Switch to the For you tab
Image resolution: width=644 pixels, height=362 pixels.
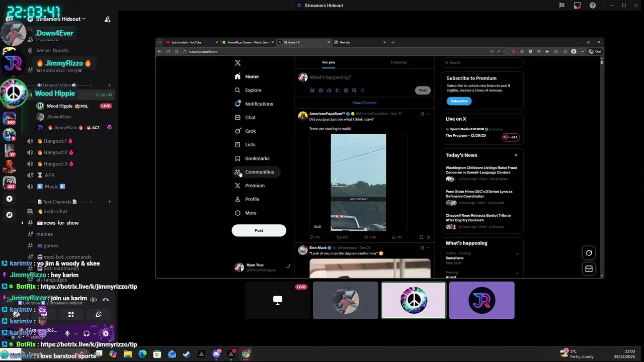click(x=329, y=62)
